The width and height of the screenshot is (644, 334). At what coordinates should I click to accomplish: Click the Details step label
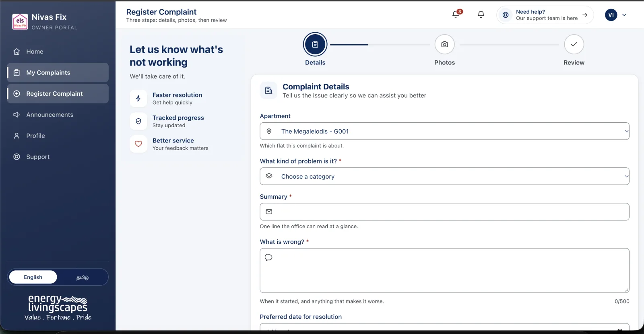point(315,63)
